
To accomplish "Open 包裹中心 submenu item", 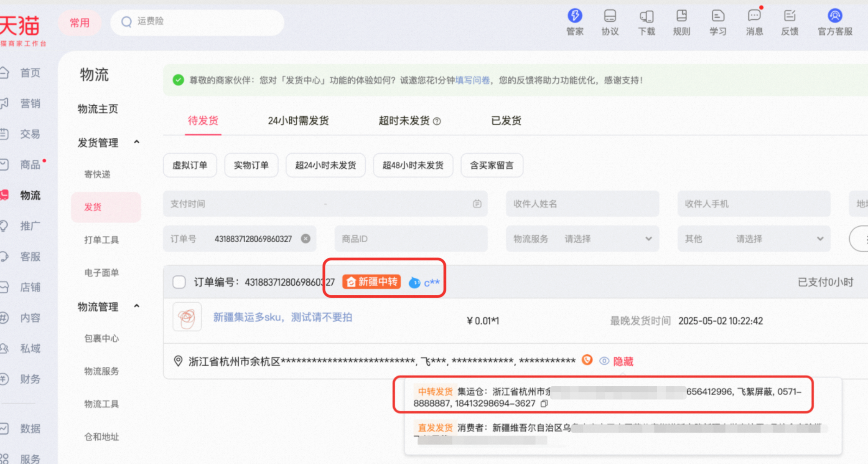I will coord(102,338).
